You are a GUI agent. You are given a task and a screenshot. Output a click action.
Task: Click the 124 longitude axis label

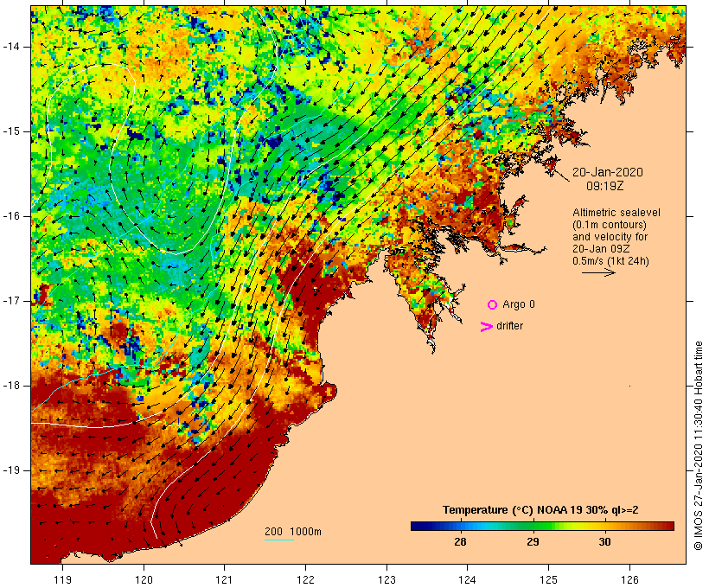[x=467, y=580]
